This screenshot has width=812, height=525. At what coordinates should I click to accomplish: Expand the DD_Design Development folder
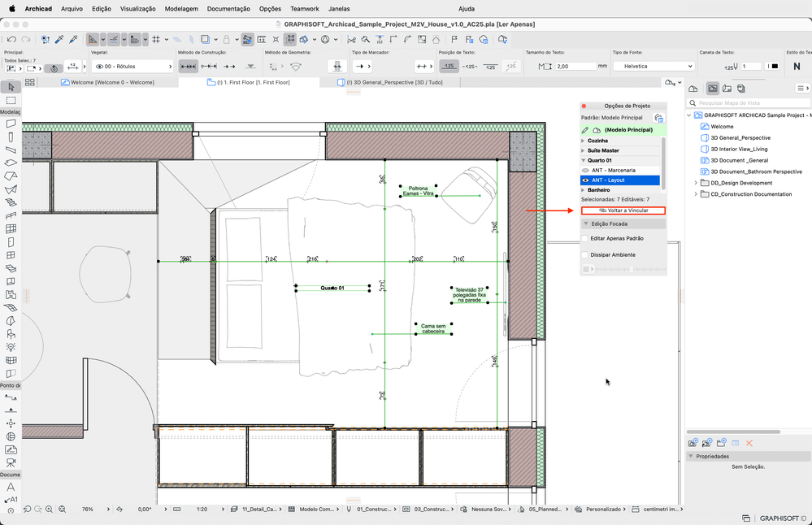pos(696,183)
